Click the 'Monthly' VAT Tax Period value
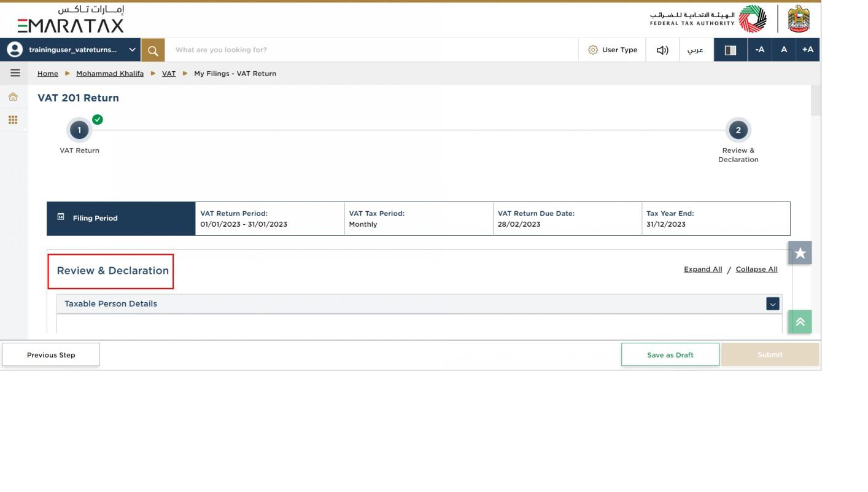This screenshot has width=868, height=492. pyautogui.click(x=363, y=224)
